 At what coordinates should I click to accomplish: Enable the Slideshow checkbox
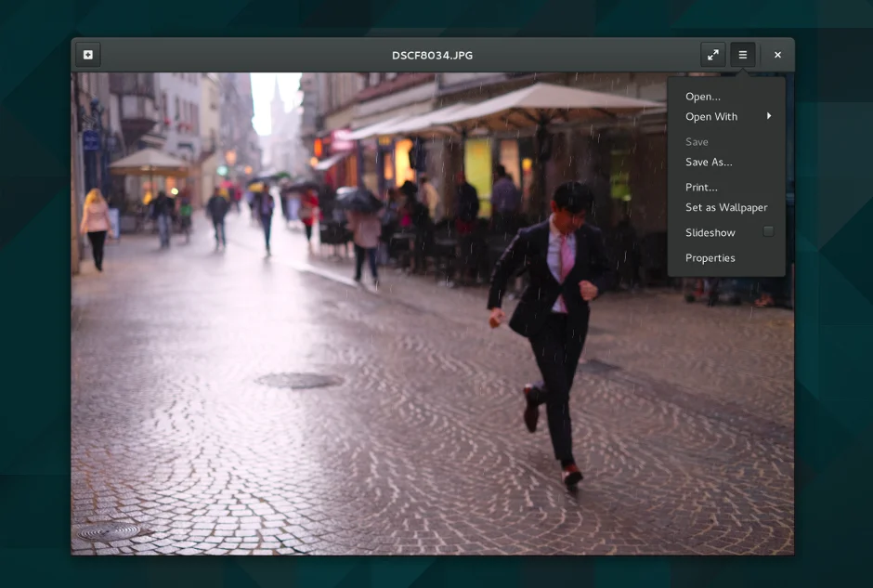tap(768, 231)
